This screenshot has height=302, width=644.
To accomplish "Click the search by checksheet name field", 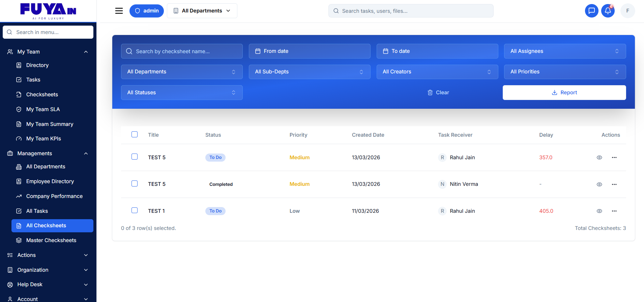I will pos(182,51).
